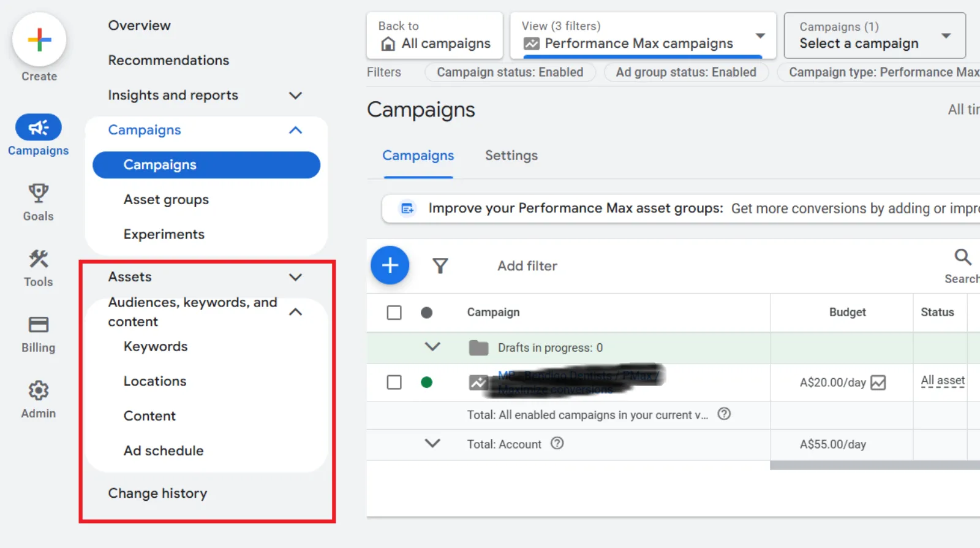Switch to the Settings tab
The width and height of the screenshot is (980, 548).
511,156
